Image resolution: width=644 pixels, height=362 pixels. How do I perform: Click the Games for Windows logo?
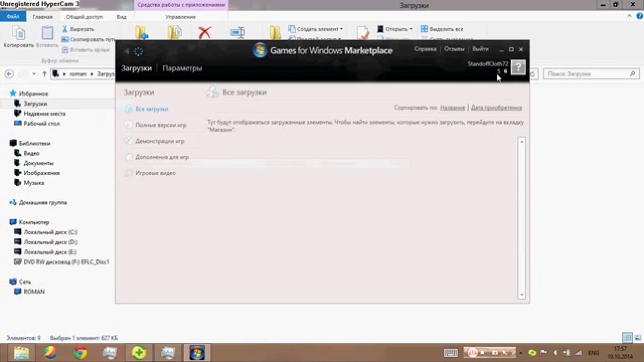(260, 50)
